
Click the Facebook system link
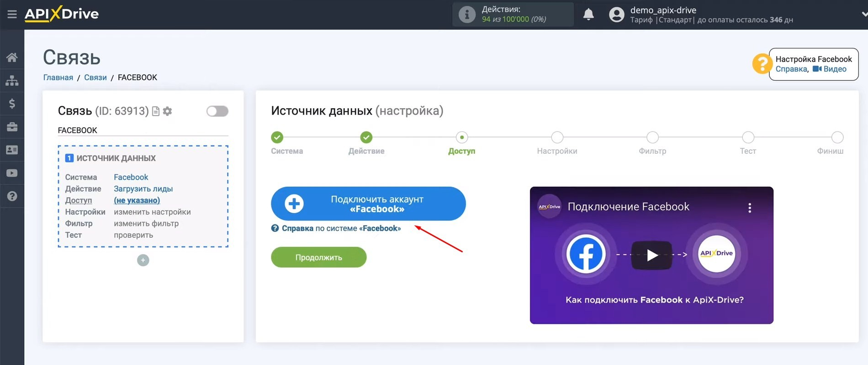click(131, 177)
